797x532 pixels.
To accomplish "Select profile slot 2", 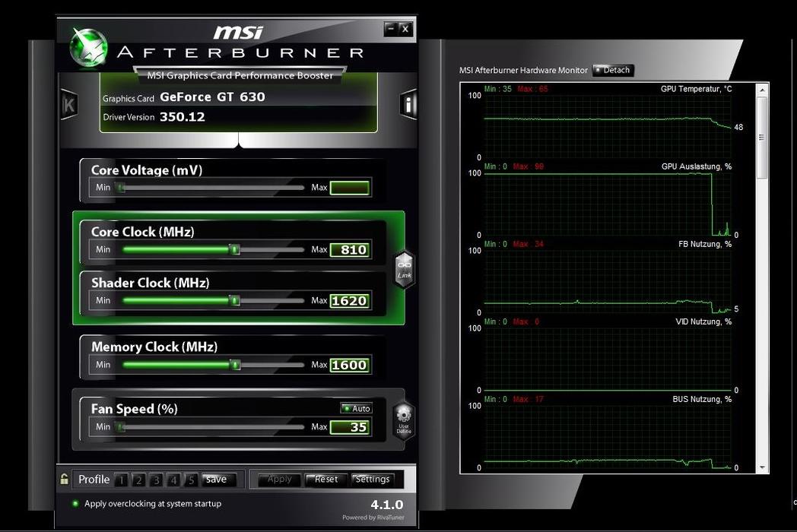I will click(x=138, y=480).
